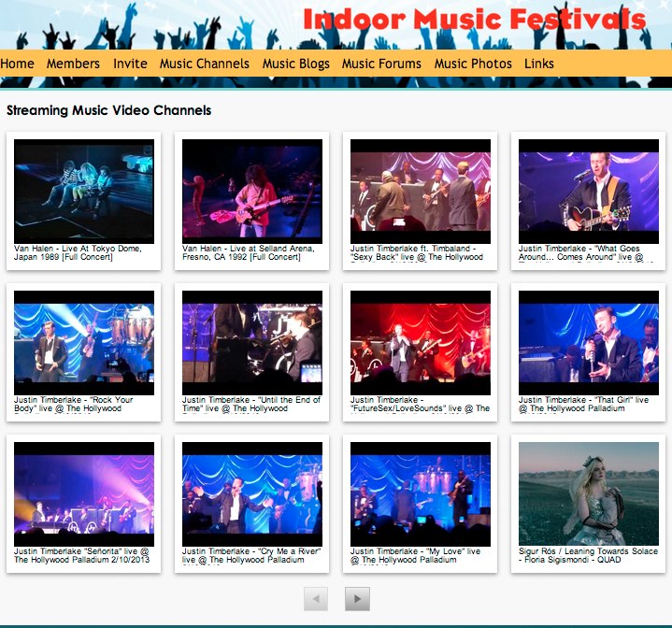Open the Home menu item
672x628 pixels.
pyautogui.click(x=18, y=64)
